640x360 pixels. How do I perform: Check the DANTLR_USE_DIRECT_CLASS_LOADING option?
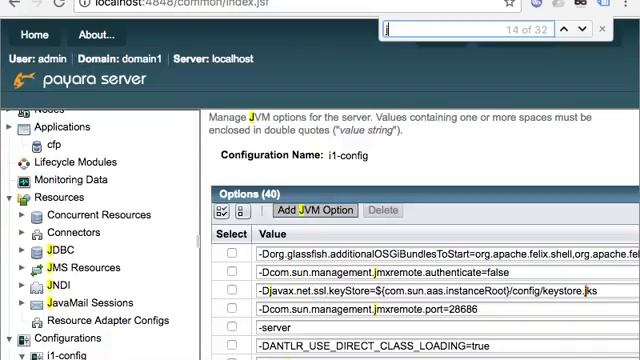coord(232,345)
